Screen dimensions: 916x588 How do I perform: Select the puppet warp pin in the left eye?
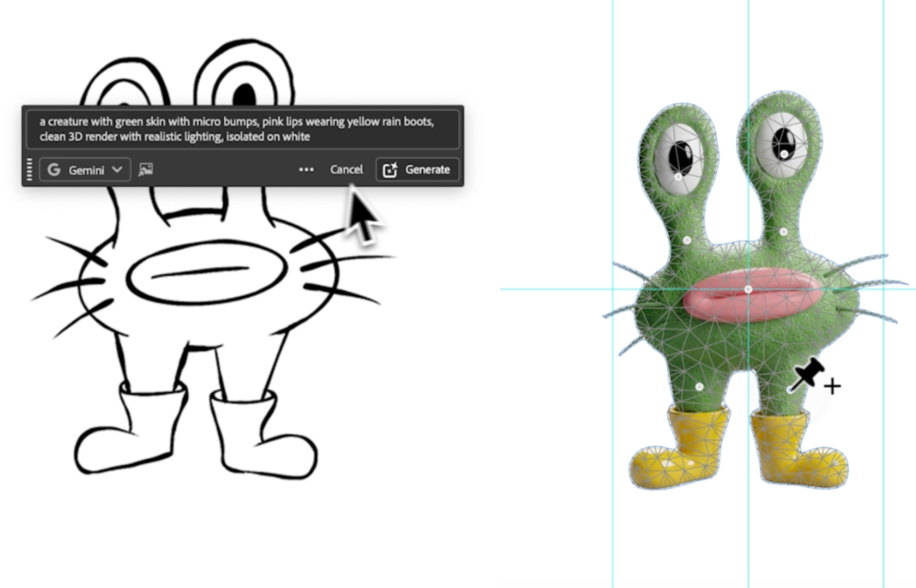[678, 177]
